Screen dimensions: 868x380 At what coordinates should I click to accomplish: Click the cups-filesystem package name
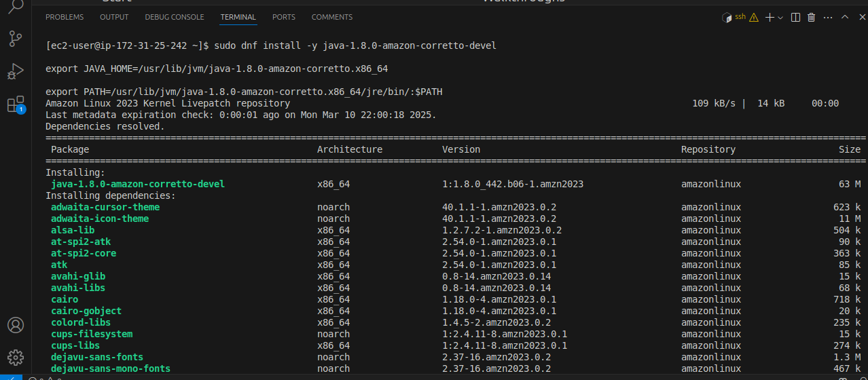[92, 335]
